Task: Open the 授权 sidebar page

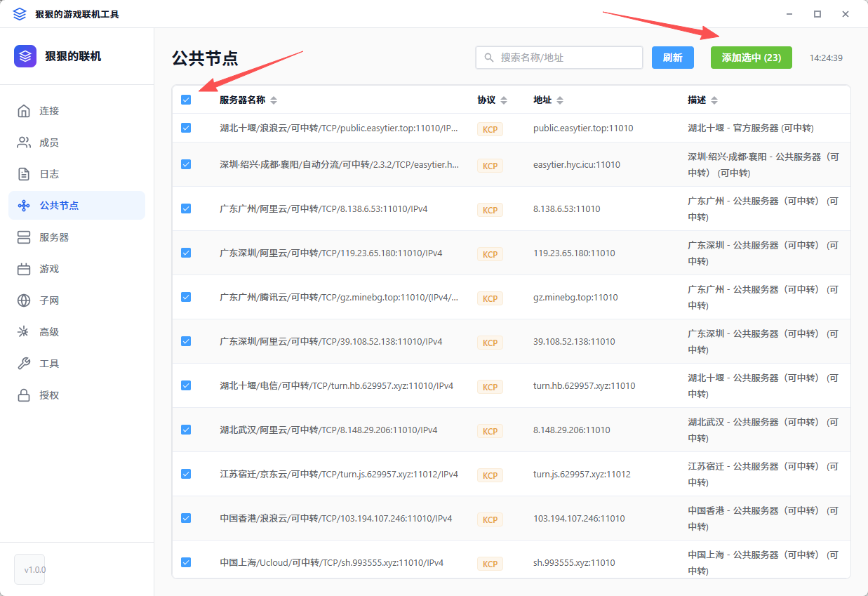Action: [77, 395]
